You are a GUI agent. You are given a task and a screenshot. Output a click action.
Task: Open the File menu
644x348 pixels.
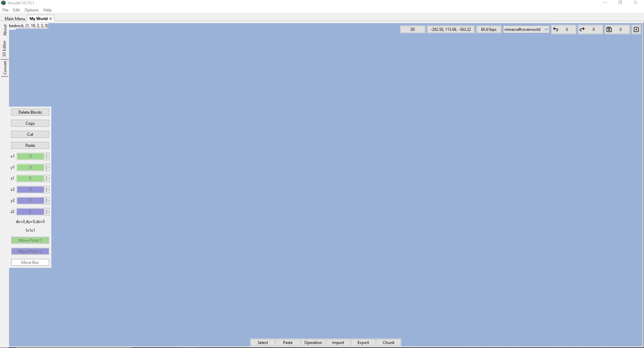point(5,10)
